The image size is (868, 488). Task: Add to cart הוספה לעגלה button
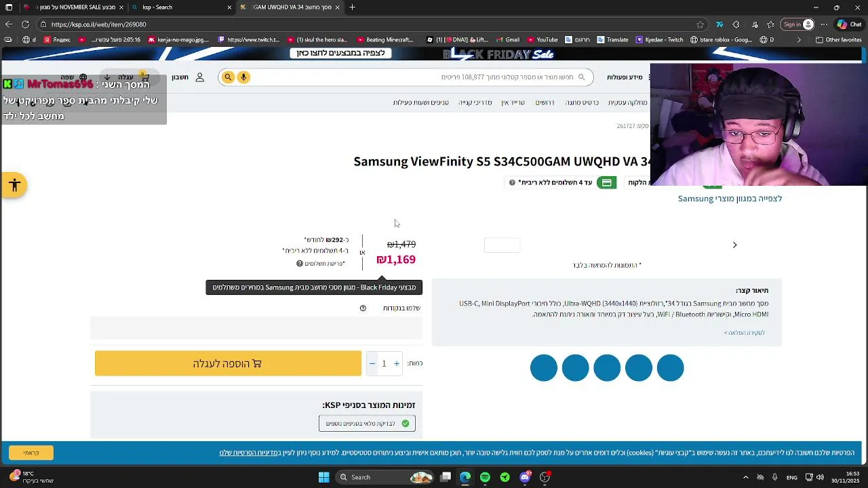(x=228, y=364)
